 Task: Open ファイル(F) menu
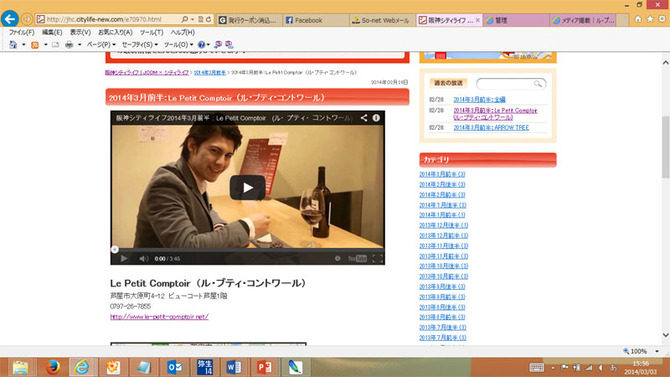click(x=21, y=32)
